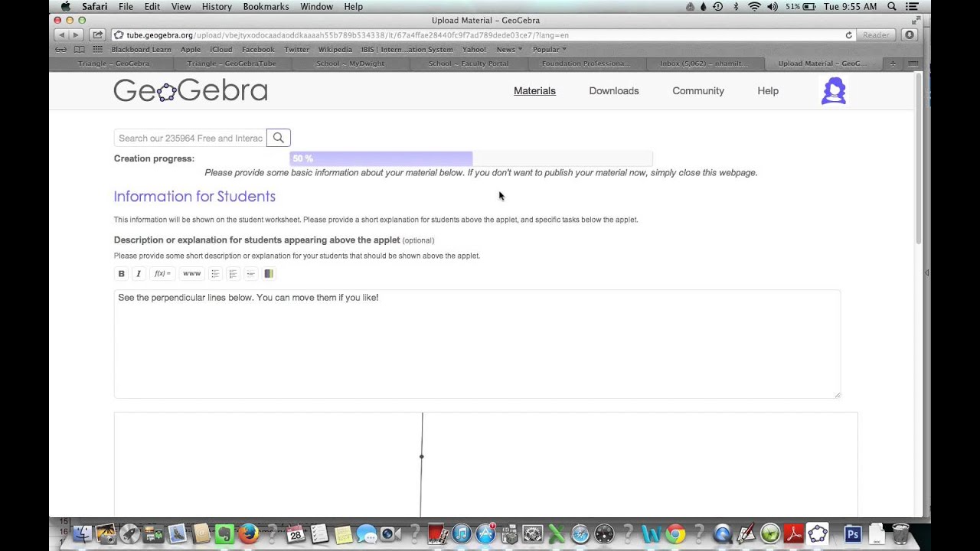Viewport: 980px width, 551px height.
Task: Switch to the School – Faculty Portal tab
Action: click(469, 64)
